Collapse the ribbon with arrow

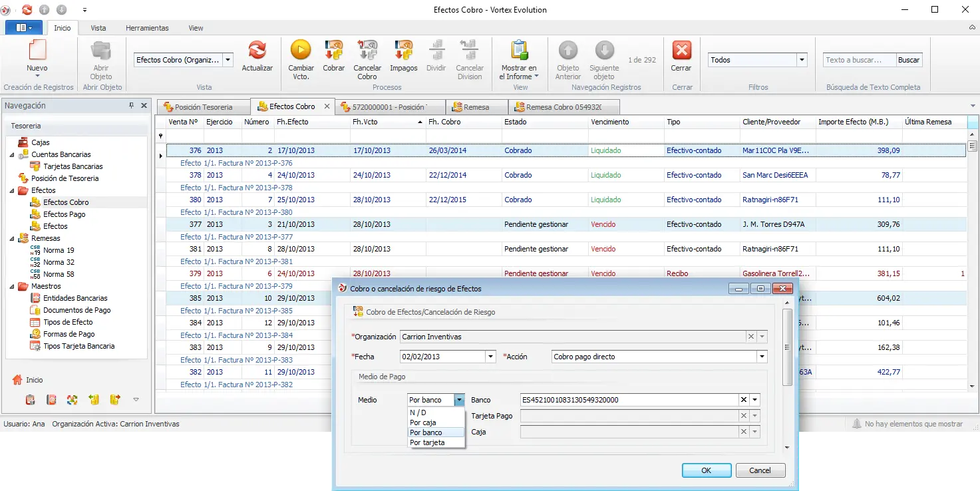973,28
